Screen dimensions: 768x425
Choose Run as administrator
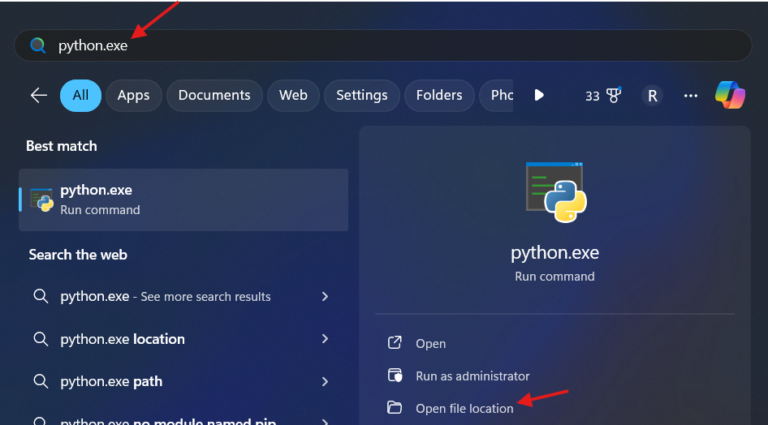pos(473,376)
